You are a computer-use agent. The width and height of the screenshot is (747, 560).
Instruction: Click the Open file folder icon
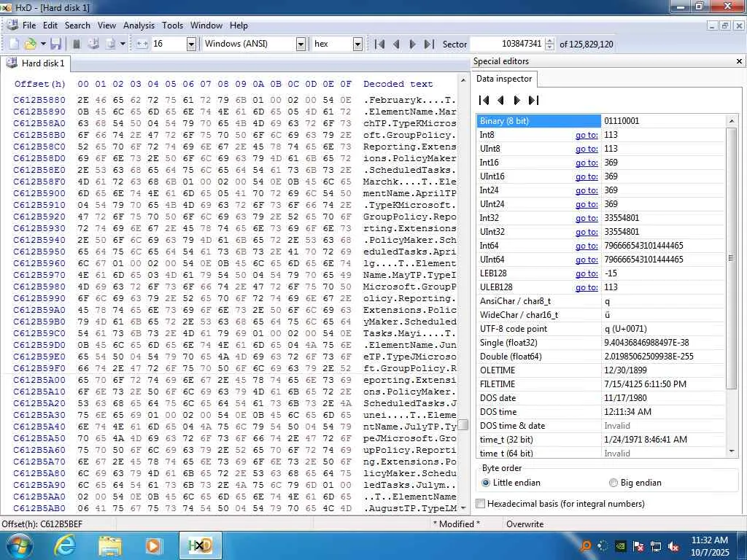coord(31,44)
